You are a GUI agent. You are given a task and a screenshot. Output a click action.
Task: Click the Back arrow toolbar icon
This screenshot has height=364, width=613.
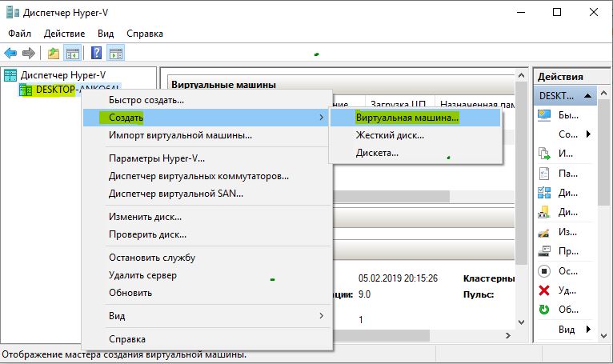pyautogui.click(x=10, y=53)
